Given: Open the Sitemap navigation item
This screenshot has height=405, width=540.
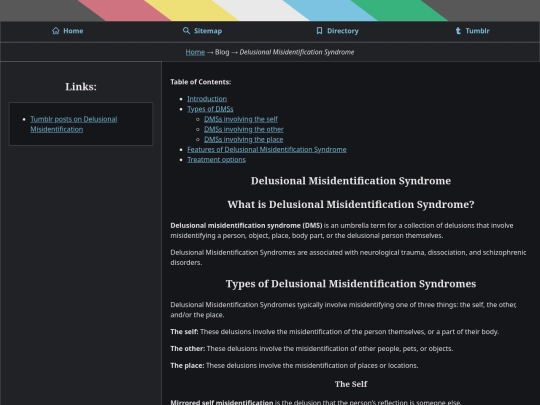Looking at the screenshot, I should [x=202, y=31].
